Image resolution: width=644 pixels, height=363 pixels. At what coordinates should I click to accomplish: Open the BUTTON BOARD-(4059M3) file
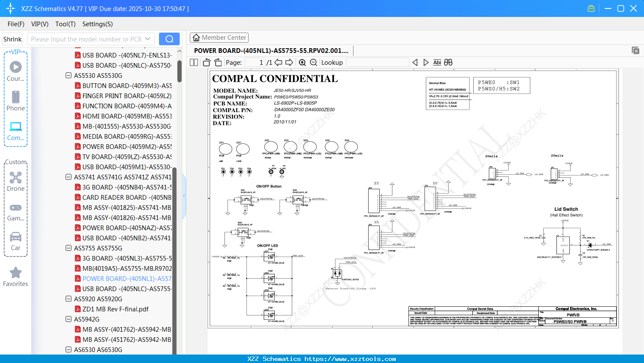pos(127,85)
